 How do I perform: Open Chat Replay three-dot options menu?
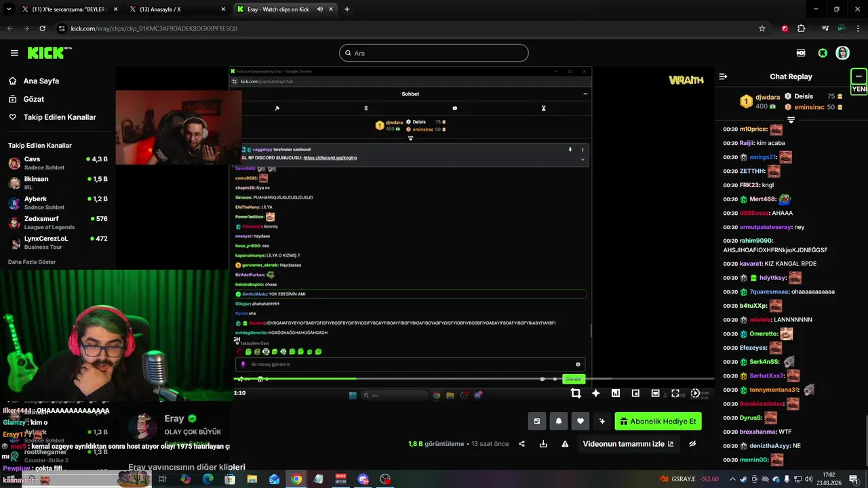(x=859, y=77)
